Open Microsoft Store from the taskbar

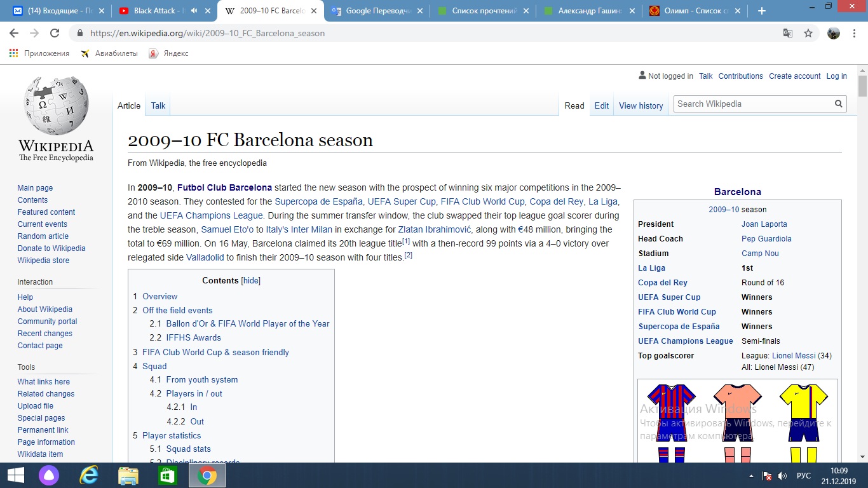[x=167, y=475]
